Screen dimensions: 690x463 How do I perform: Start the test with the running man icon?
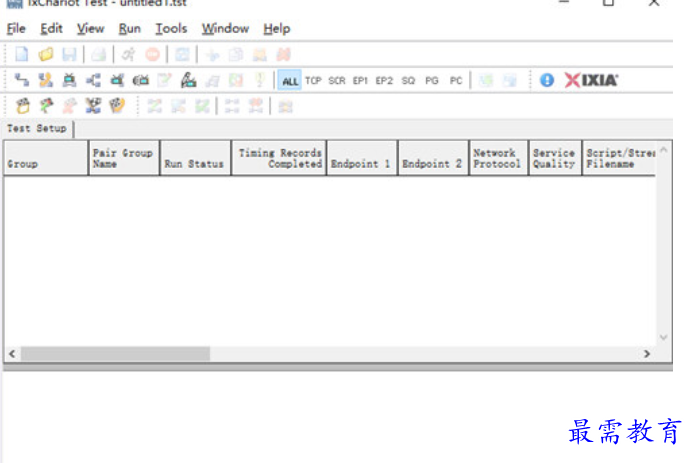pyautogui.click(x=128, y=54)
